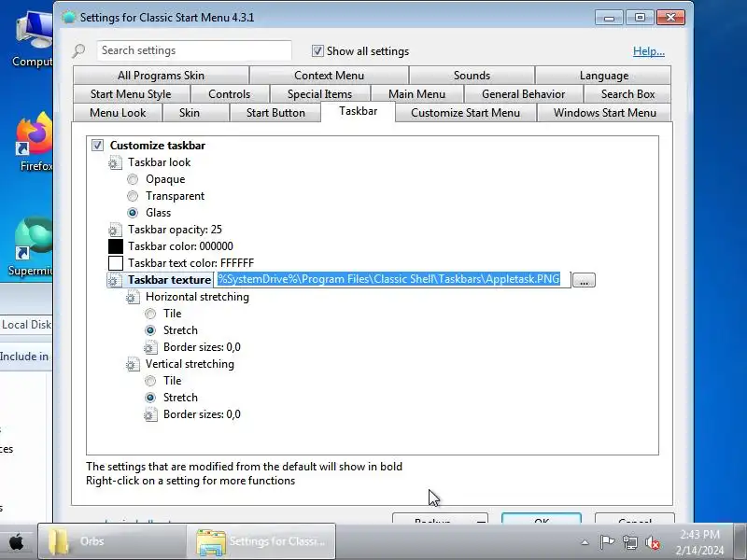This screenshot has width=747, height=560.
Task: Select Stretch under Vertical stretching
Action: point(150,398)
